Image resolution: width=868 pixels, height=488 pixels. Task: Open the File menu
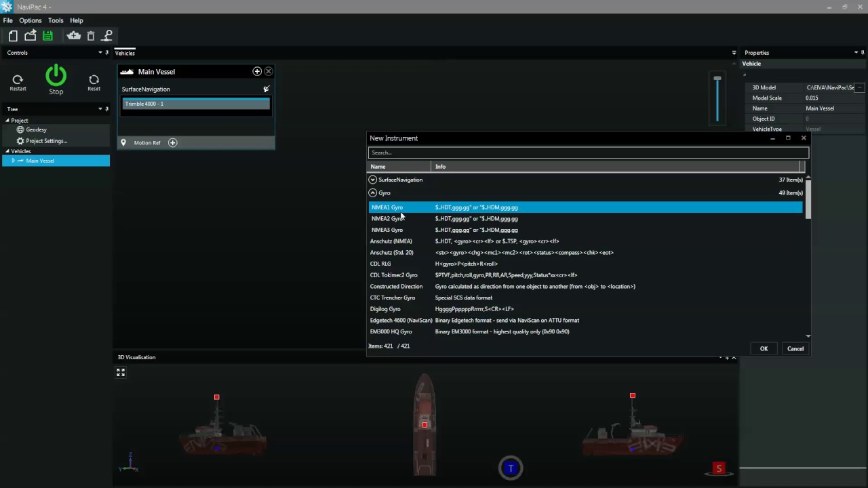click(8, 20)
